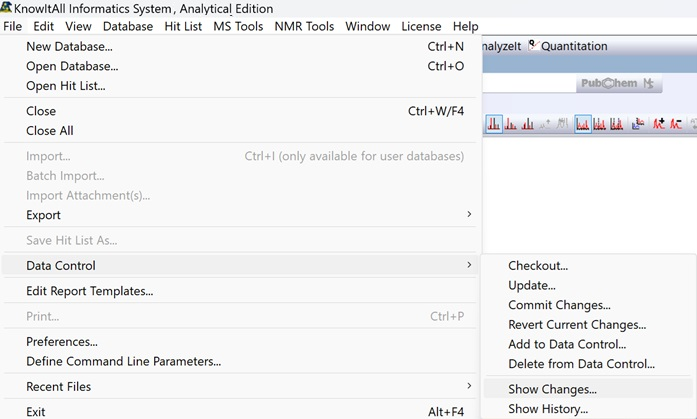Select Edit Report Templates
This screenshot has height=419, width=697.
point(90,291)
